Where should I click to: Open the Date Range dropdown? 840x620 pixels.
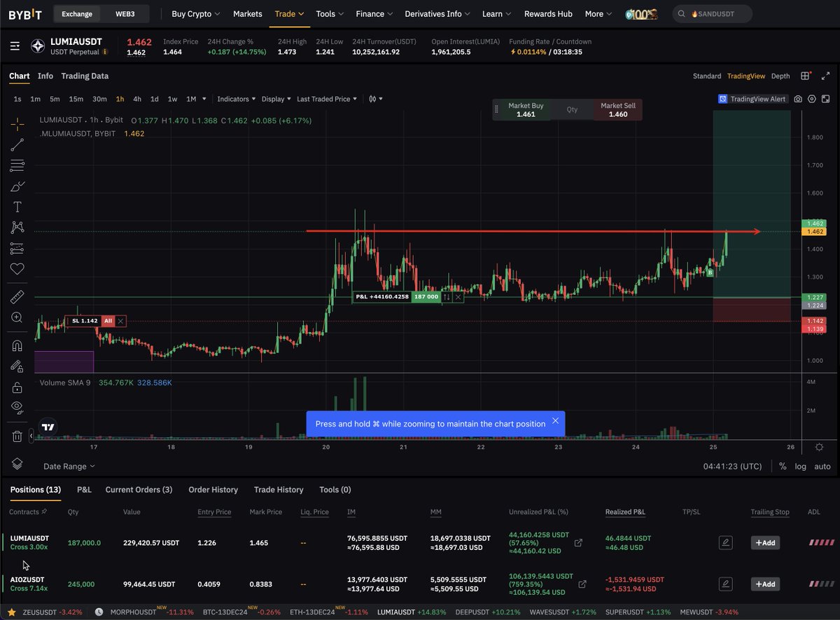click(69, 466)
